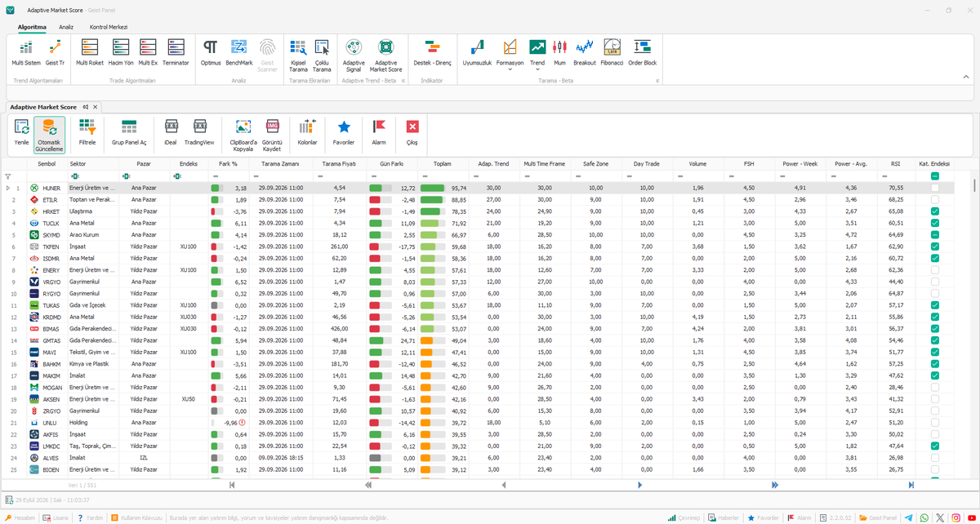The height and width of the screenshot is (524, 980).
Task: Open the Fibonacci scan
Action: pyautogui.click(x=612, y=53)
